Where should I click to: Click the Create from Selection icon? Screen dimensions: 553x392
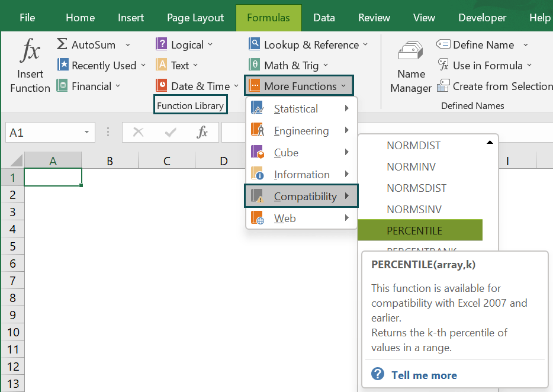click(443, 86)
